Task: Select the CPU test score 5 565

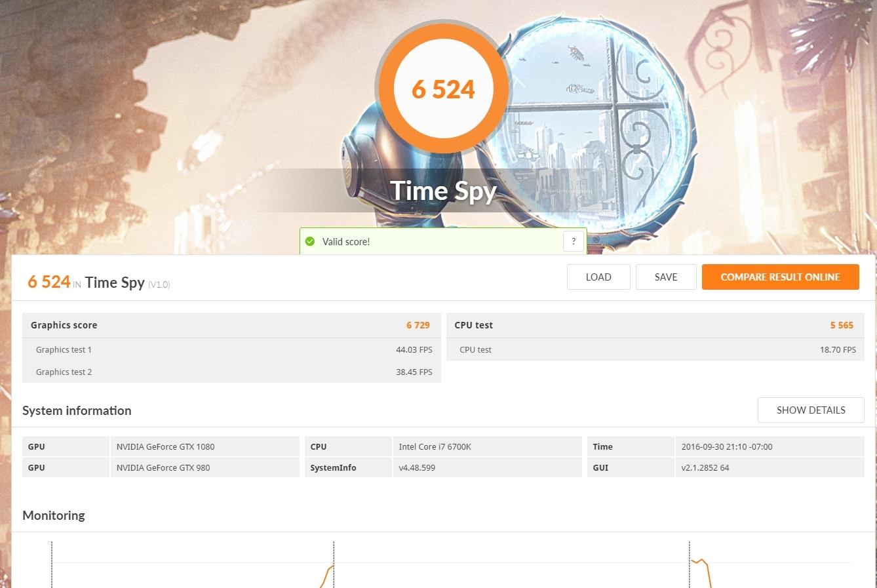Action: 842,325
